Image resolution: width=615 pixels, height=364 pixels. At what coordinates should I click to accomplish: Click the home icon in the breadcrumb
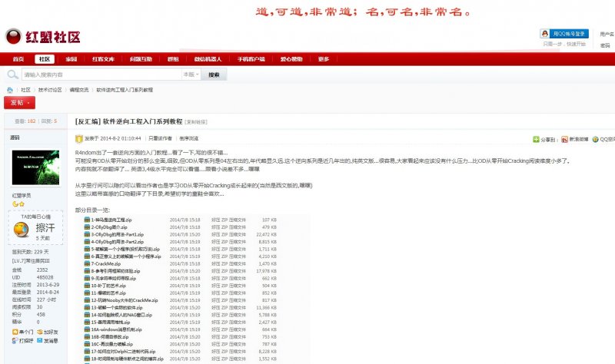point(10,90)
